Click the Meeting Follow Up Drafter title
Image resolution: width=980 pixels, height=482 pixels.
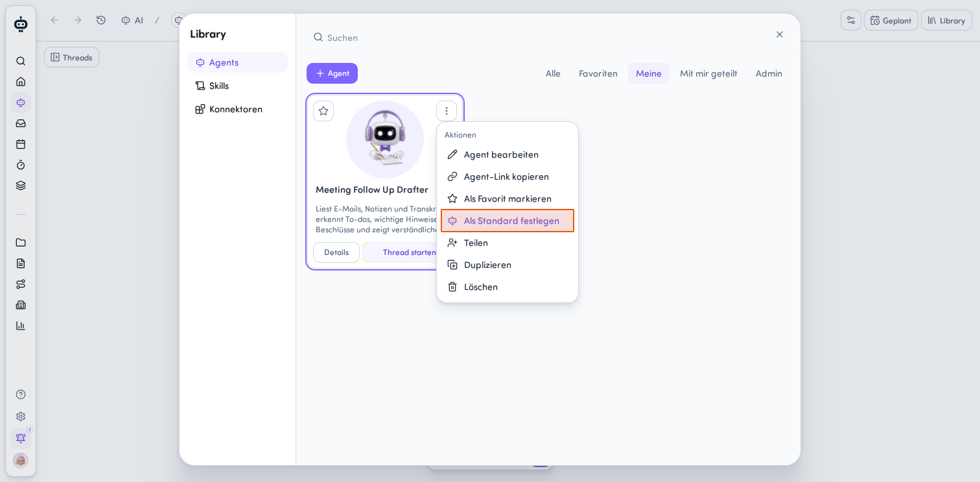click(372, 189)
